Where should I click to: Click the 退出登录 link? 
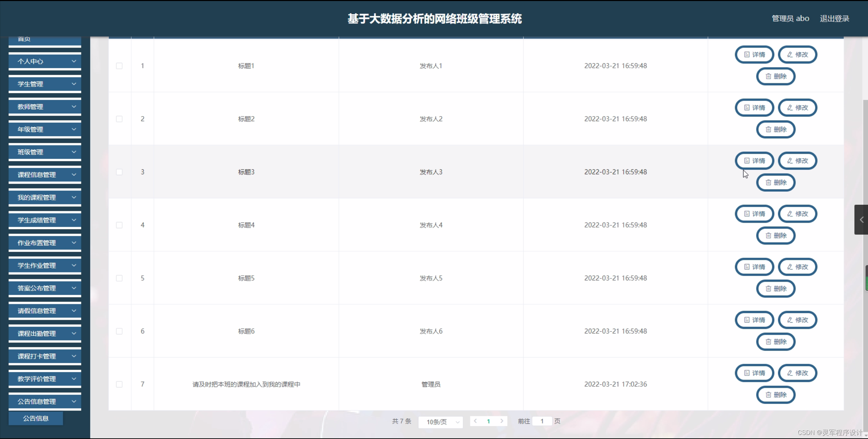click(x=834, y=18)
